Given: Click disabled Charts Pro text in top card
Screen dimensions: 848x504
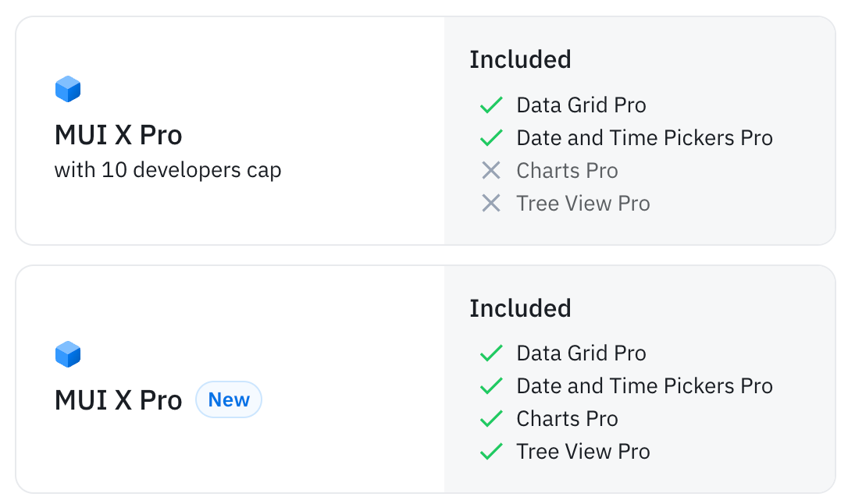Looking at the screenshot, I should coord(567,171).
